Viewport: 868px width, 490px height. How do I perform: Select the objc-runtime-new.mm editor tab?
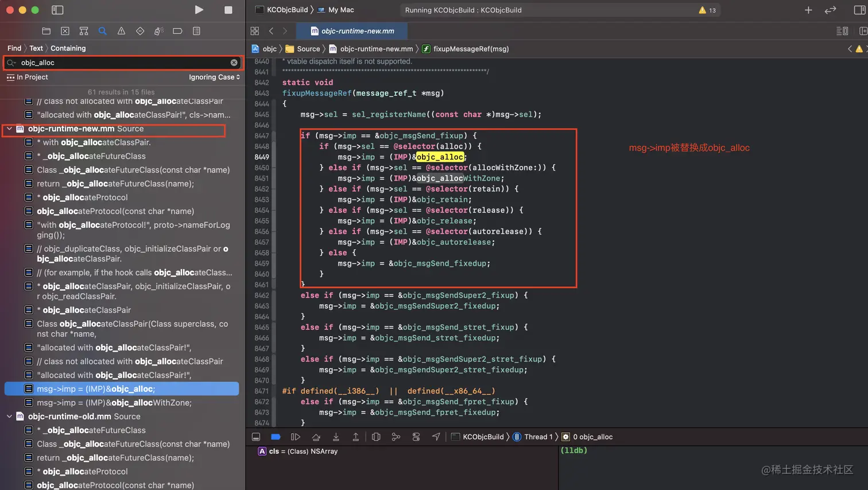[352, 31]
